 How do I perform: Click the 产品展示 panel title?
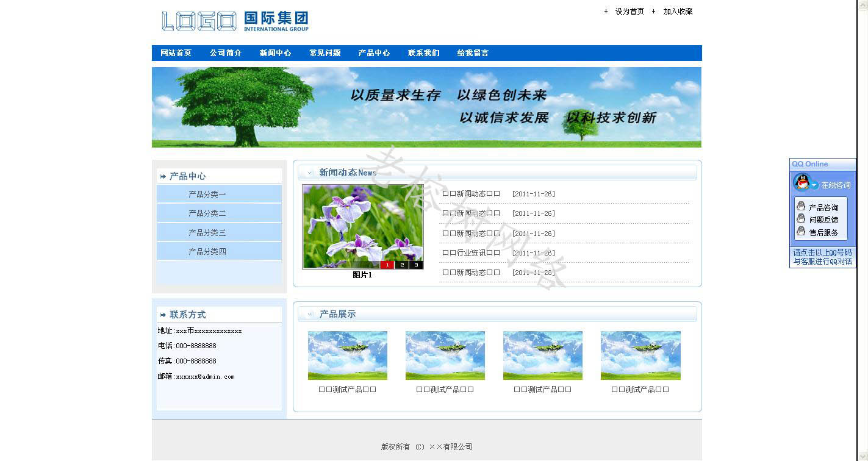tap(337, 315)
